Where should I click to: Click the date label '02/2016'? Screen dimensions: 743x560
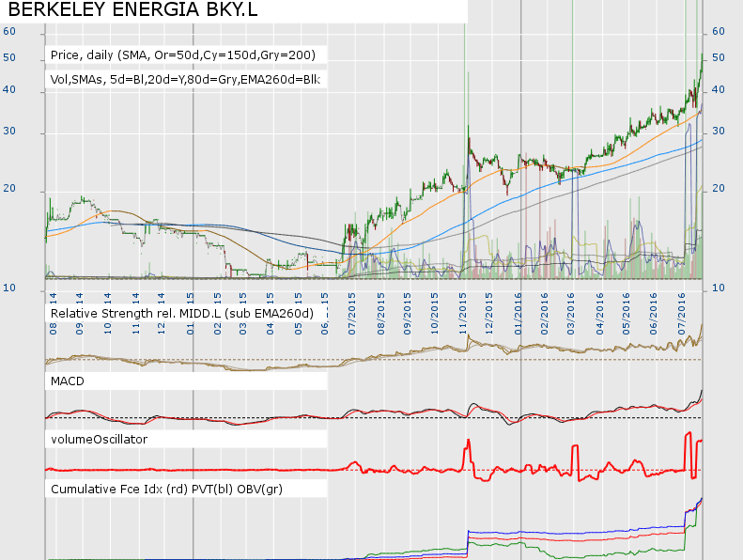pos(545,314)
